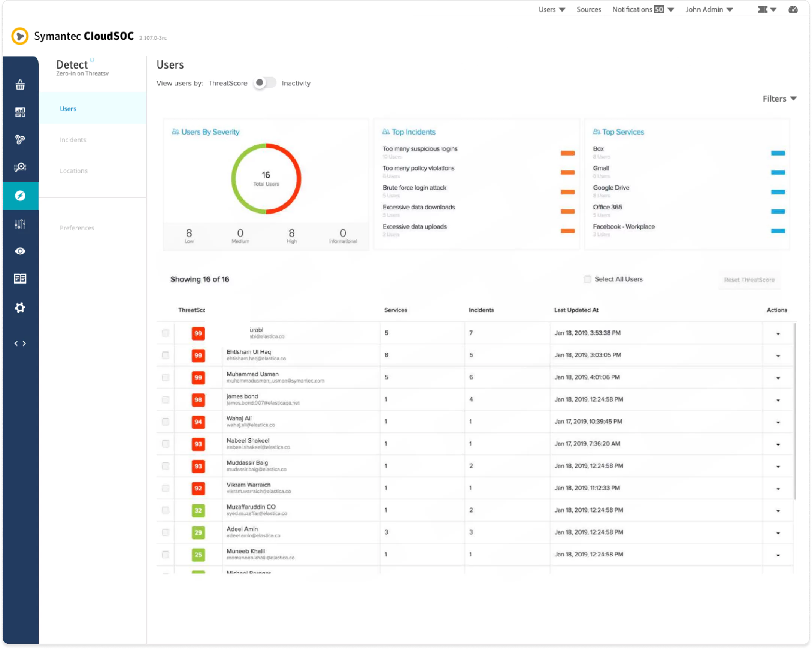Check the box for Muddassir Baig

[x=166, y=466]
